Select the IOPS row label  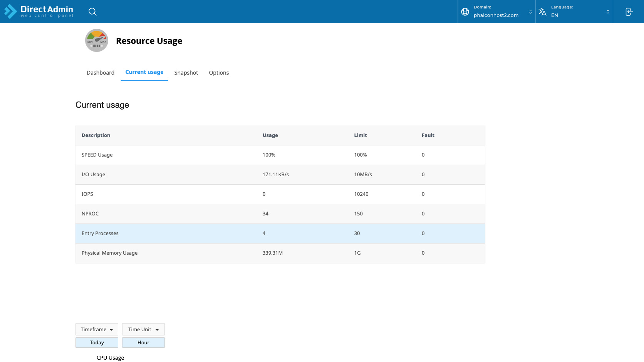tap(87, 194)
